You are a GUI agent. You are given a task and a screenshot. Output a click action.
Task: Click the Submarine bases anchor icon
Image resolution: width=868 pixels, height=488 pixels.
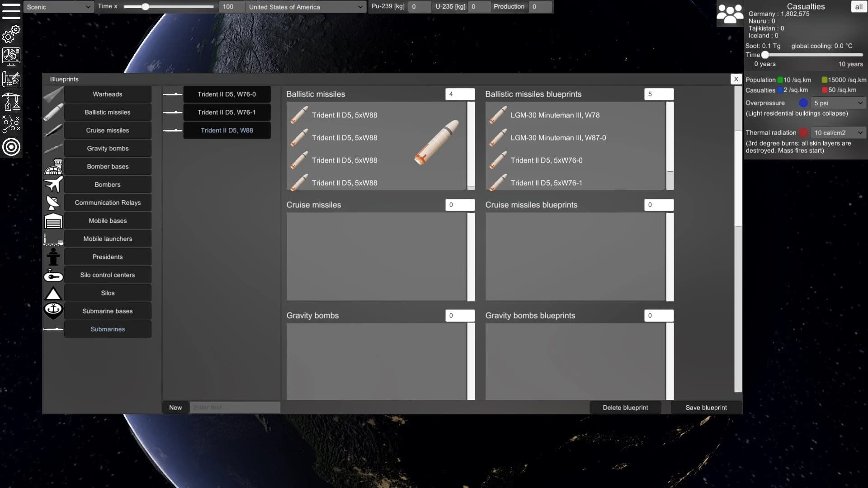point(53,310)
